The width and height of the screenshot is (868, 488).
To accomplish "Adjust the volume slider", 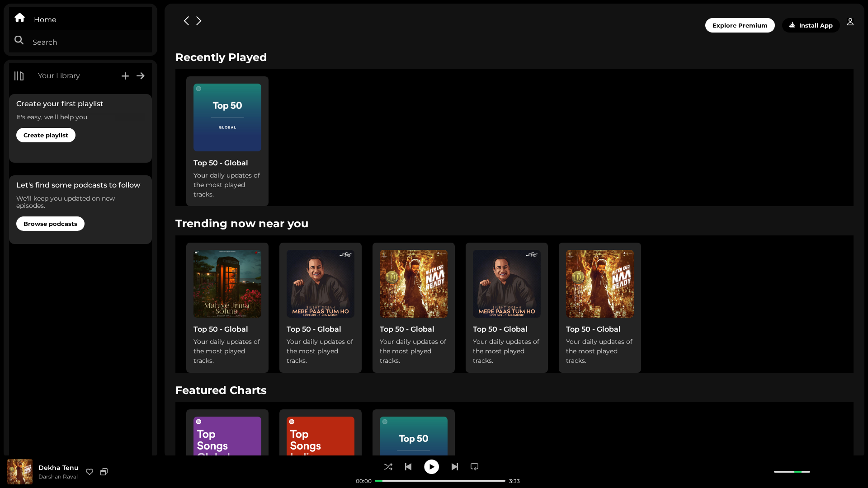I will (792, 472).
